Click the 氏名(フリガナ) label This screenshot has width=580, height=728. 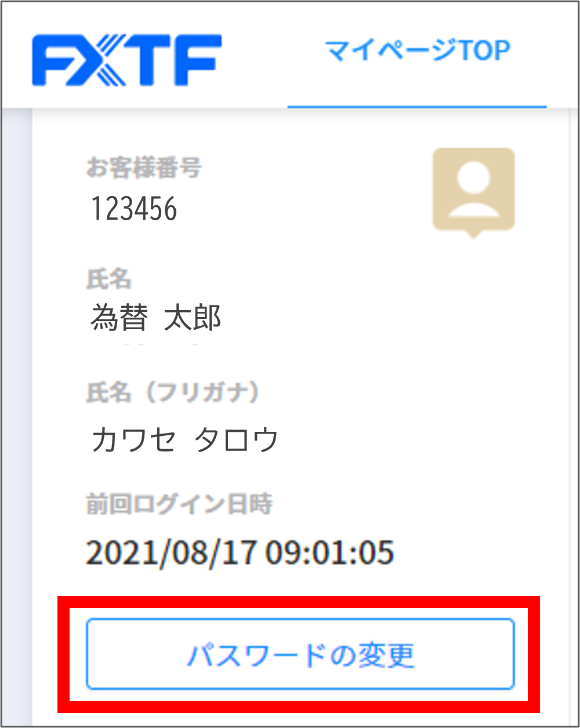[x=172, y=393]
